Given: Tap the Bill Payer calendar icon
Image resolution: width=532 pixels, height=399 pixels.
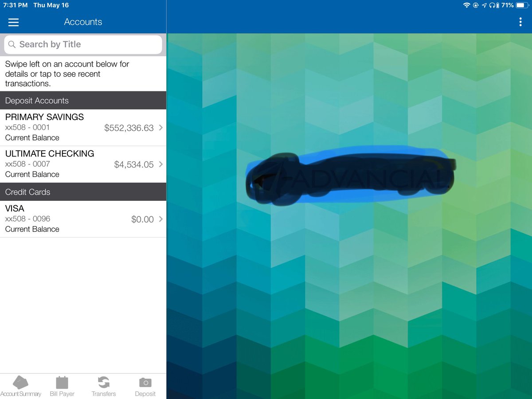Looking at the screenshot, I should (x=62, y=382).
